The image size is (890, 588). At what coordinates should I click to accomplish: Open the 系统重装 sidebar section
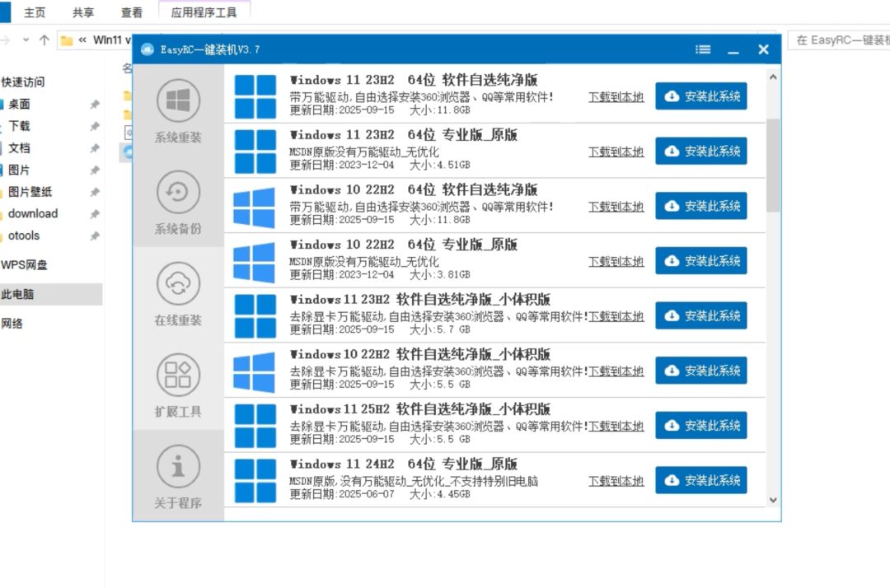click(178, 110)
